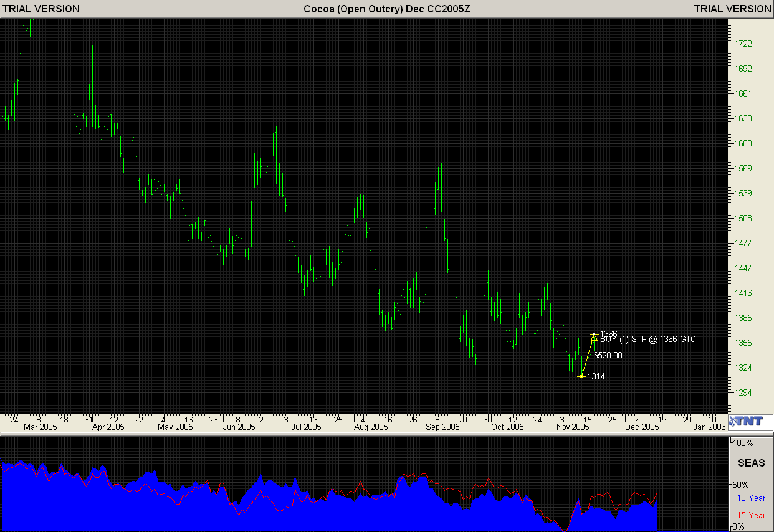Click the BUY (1) STP @ 1366 GTC order label

pos(647,340)
